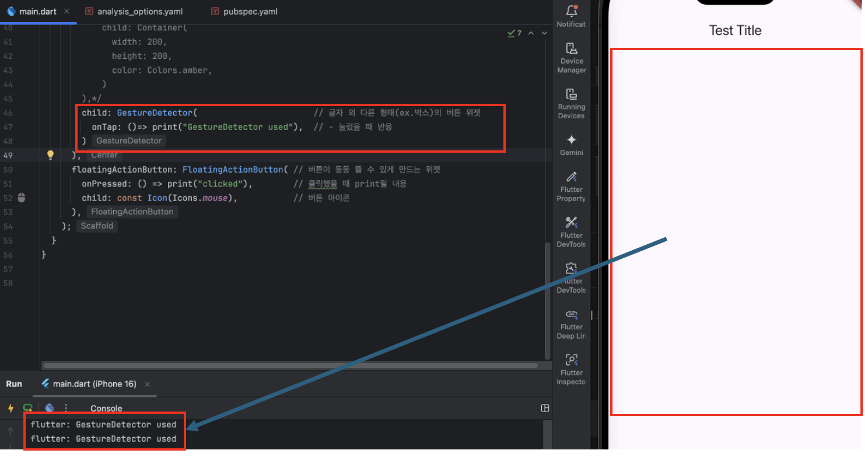Click the editor vertical scrollbar

coord(547,300)
